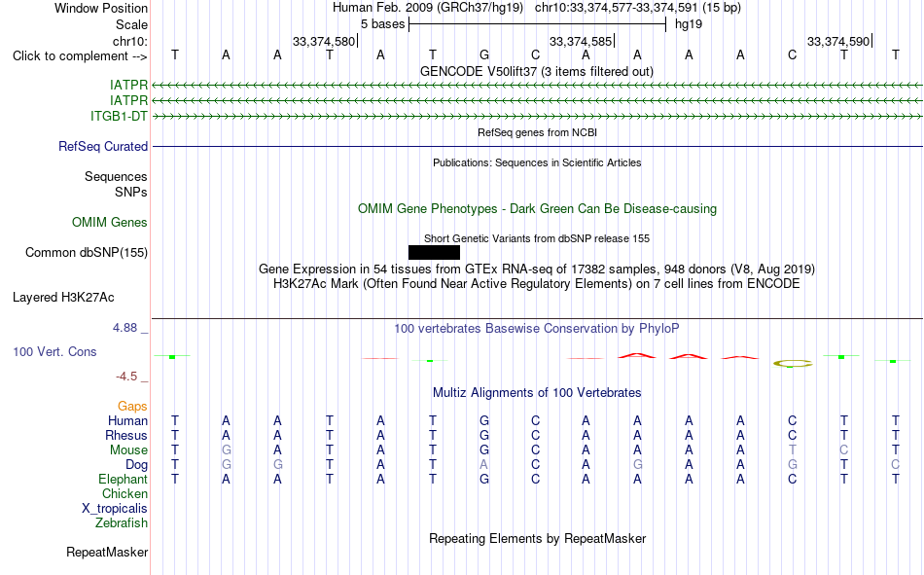Click the gray T in the Mouse alignment row
The width and height of the screenshot is (924, 575).
[x=792, y=449]
